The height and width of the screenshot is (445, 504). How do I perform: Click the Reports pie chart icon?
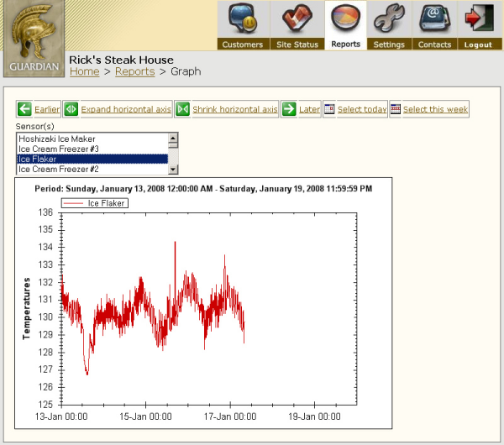tap(345, 18)
